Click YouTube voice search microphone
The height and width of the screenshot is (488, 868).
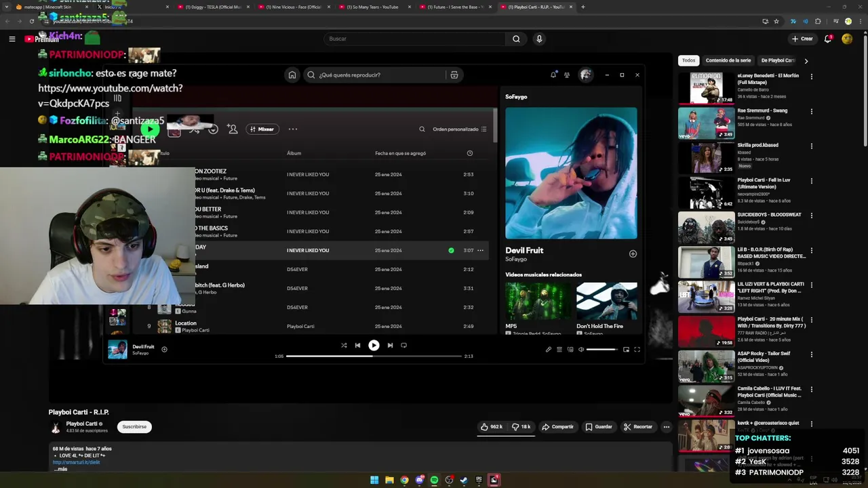tap(539, 39)
